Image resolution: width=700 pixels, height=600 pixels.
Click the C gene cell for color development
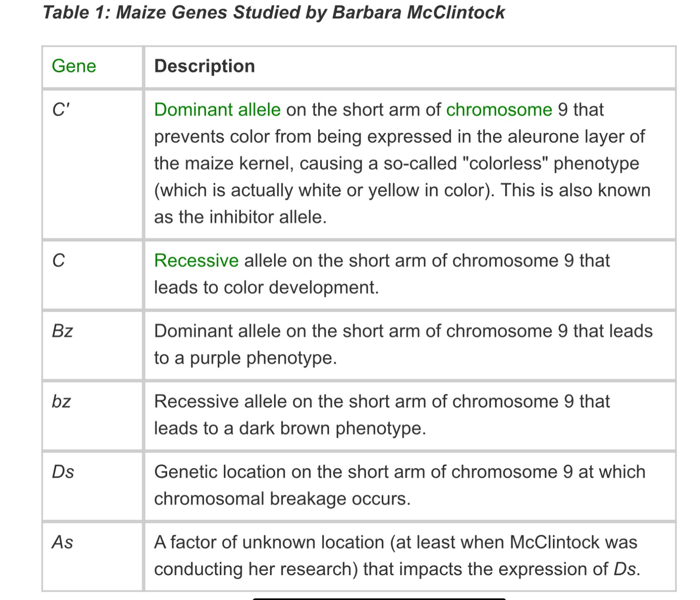click(x=58, y=261)
